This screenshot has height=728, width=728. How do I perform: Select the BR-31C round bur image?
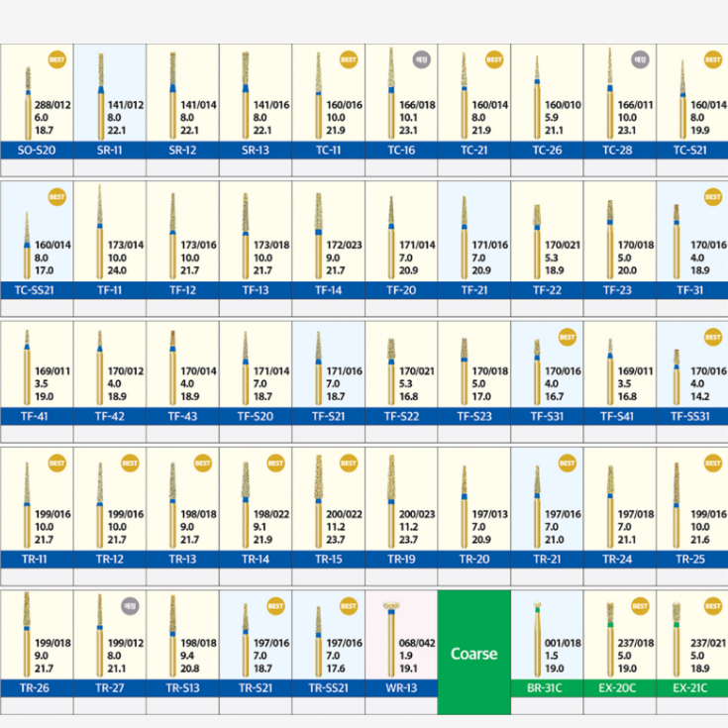[537, 639]
